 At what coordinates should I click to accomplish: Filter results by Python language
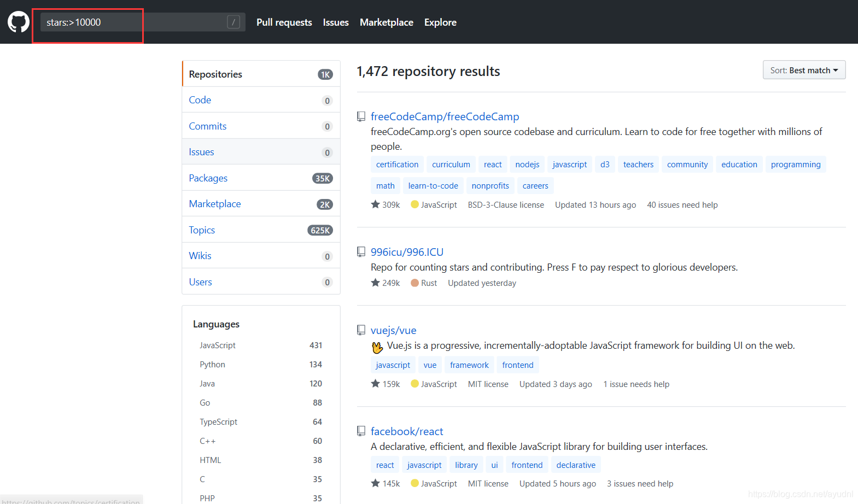(261, 365)
